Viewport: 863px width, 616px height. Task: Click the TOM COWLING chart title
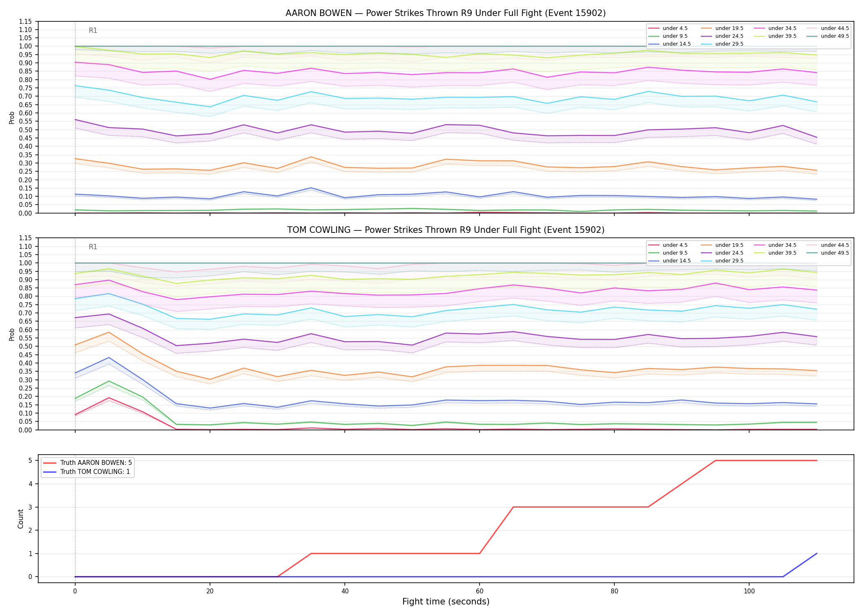tap(445, 230)
